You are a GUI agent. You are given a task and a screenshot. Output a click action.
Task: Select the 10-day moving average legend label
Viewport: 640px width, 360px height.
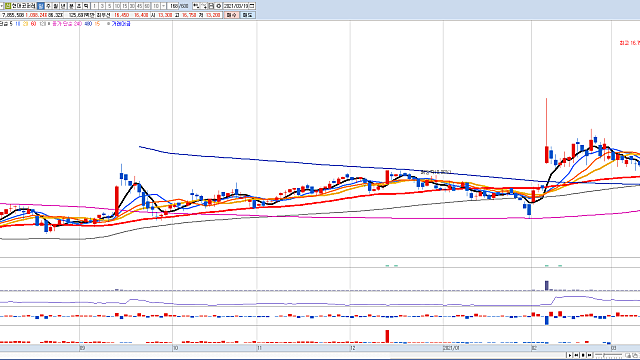coord(18,24)
